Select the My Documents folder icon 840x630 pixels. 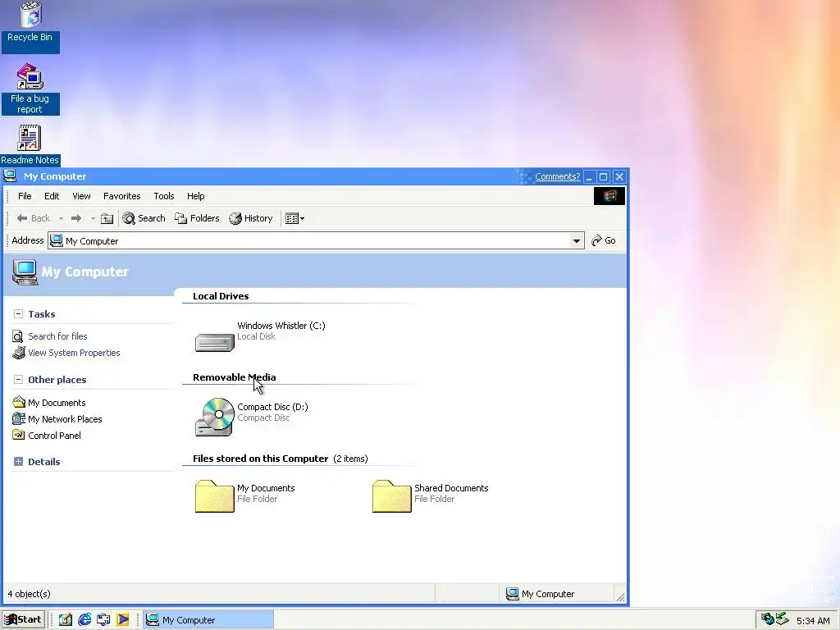[x=215, y=496]
